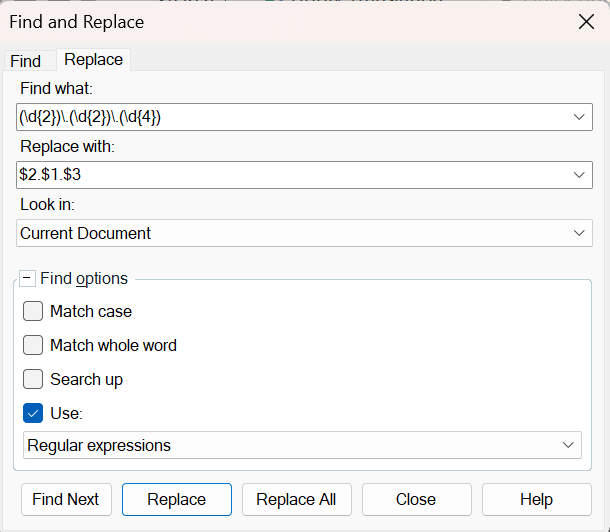610x532 pixels.
Task: Click the Replace All button
Action: point(296,499)
